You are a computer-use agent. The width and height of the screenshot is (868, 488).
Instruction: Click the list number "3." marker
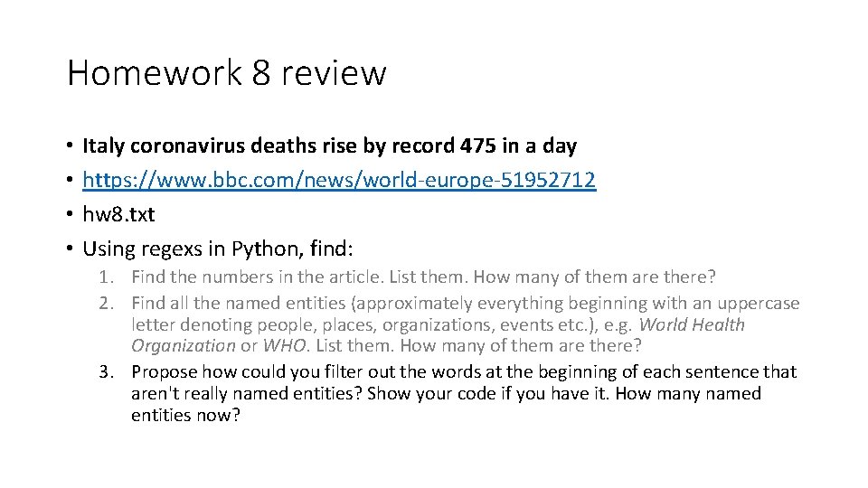click(113, 371)
